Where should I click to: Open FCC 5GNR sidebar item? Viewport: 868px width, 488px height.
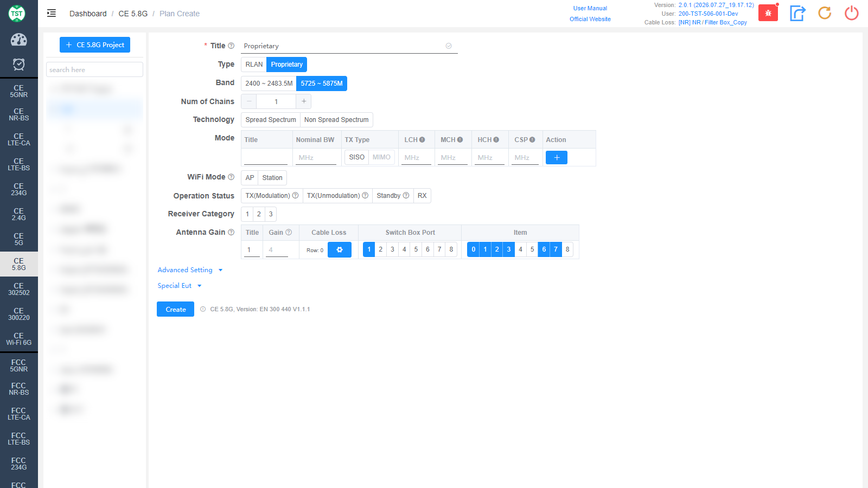point(19,365)
